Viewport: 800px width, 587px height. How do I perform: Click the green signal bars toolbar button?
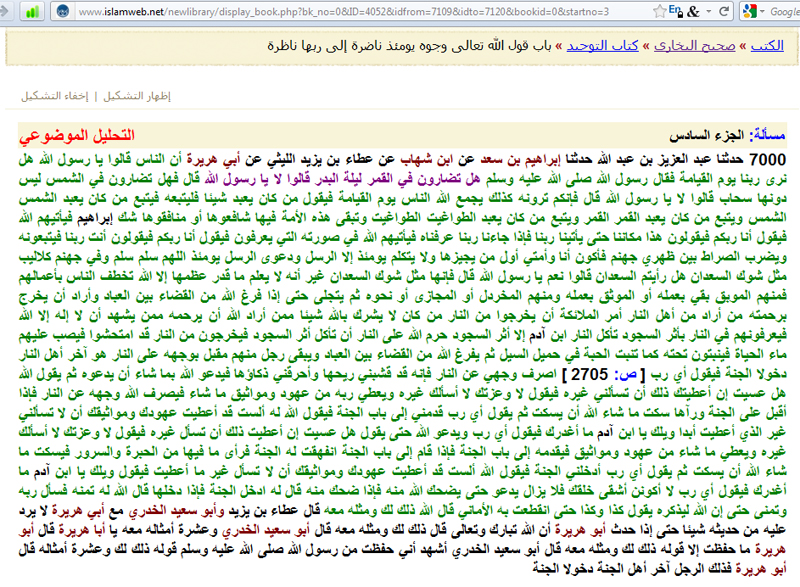tap(32, 11)
